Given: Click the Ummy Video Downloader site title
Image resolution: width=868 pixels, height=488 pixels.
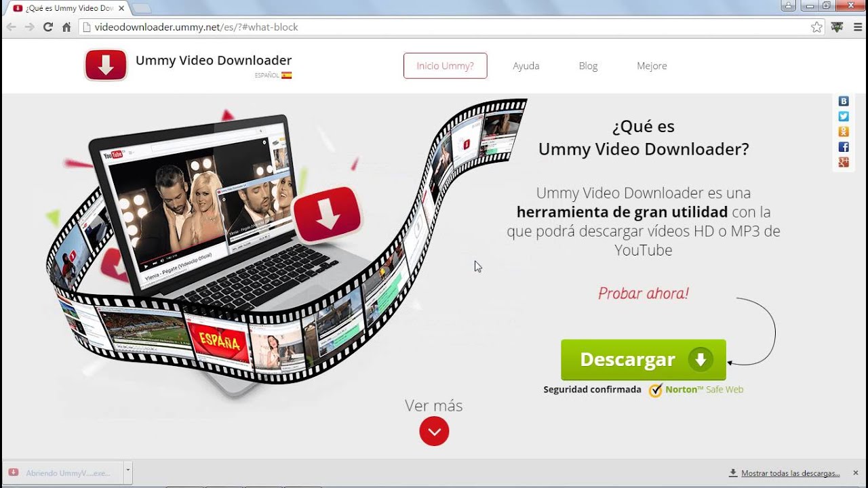Looking at the screenshot, I should point(214,60).
